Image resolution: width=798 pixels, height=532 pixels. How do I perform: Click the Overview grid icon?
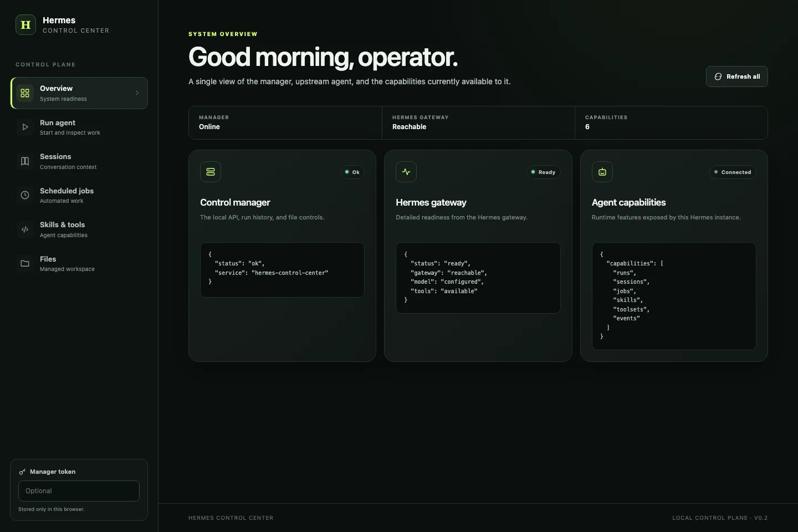(25, 93)
